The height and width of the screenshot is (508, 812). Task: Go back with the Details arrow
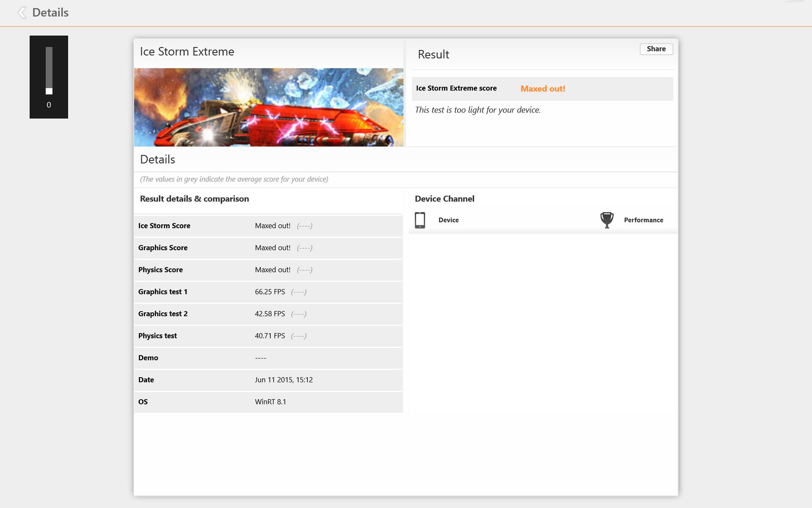pos(22,13)
